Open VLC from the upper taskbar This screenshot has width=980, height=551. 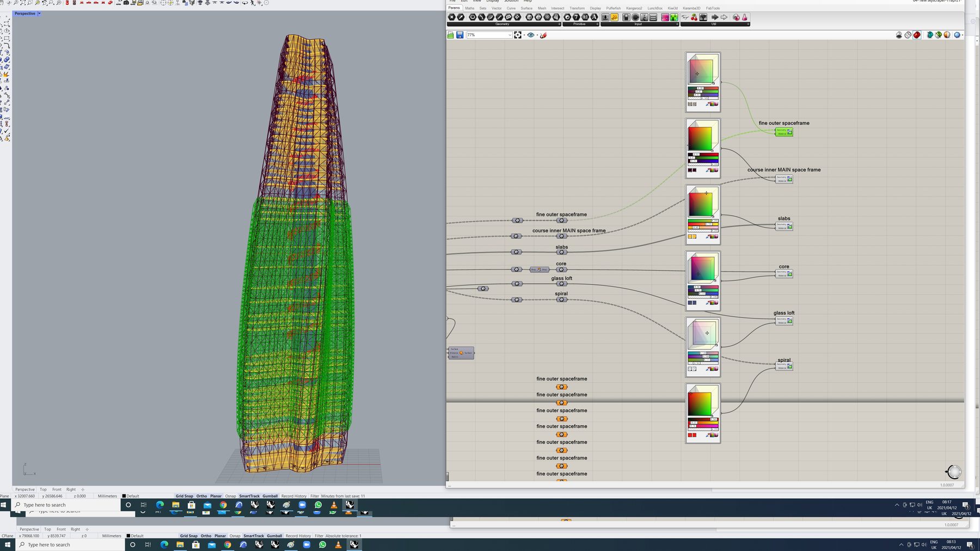pos(334,505)
